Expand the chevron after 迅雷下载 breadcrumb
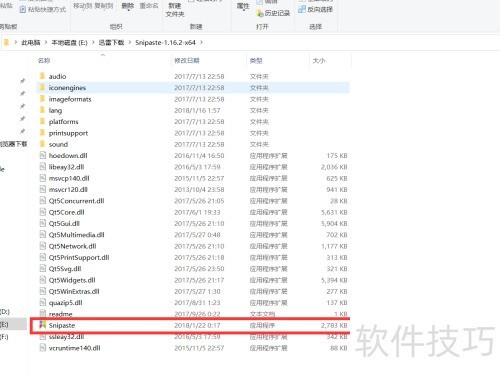Image resolution: width=500 pixels, height=378 pixels. point(130,43)
